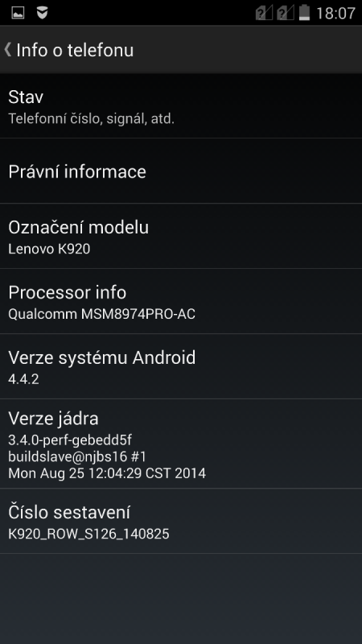The image size is (362, 644).
Task: Tap the Info o telefonu title
Action: coord(75,50)
